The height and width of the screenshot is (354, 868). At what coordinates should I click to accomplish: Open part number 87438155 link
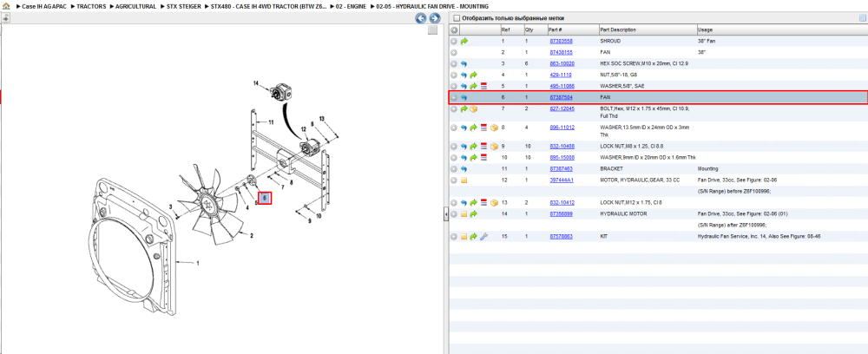point(561,52)
